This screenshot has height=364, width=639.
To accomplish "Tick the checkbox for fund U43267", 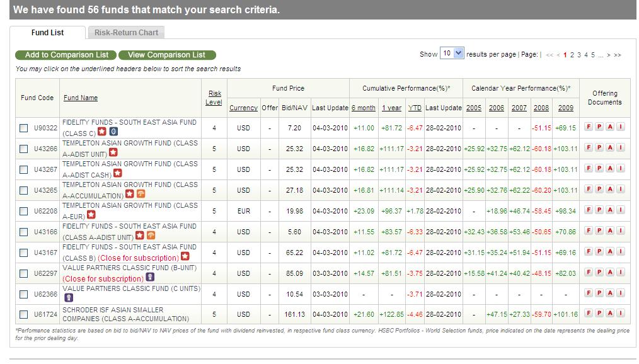I will tap(24, 169).
